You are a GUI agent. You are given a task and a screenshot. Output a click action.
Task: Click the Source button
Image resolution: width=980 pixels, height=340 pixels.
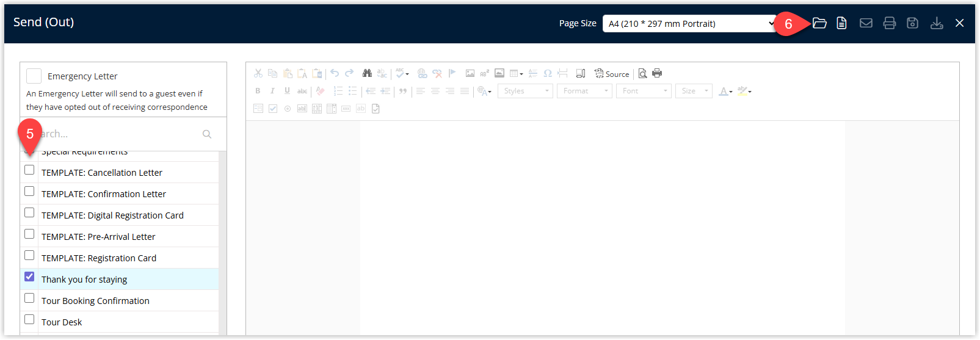pyautogui.click(x=612, y=73)
